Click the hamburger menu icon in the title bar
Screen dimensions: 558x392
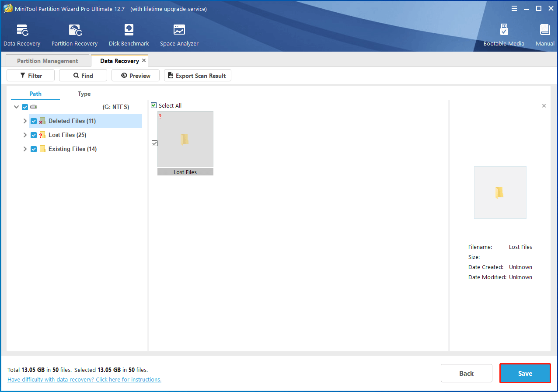point(514,8)
